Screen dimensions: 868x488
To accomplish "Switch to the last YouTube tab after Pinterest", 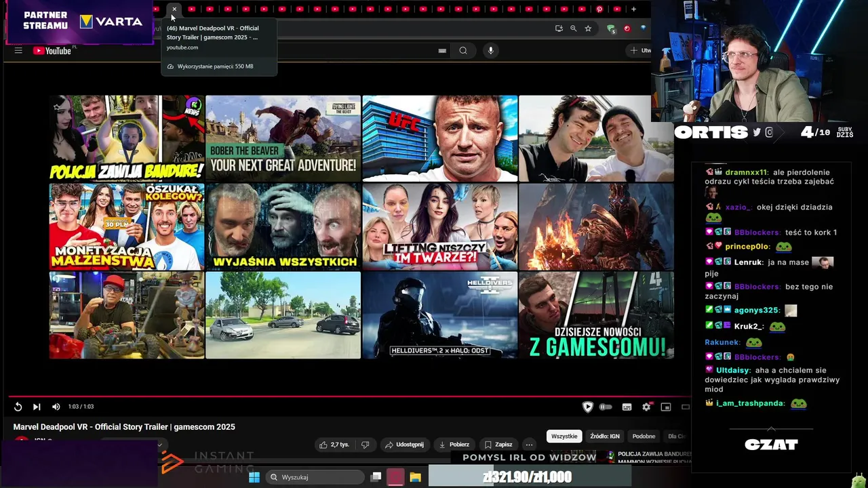I will coord(617,9).
